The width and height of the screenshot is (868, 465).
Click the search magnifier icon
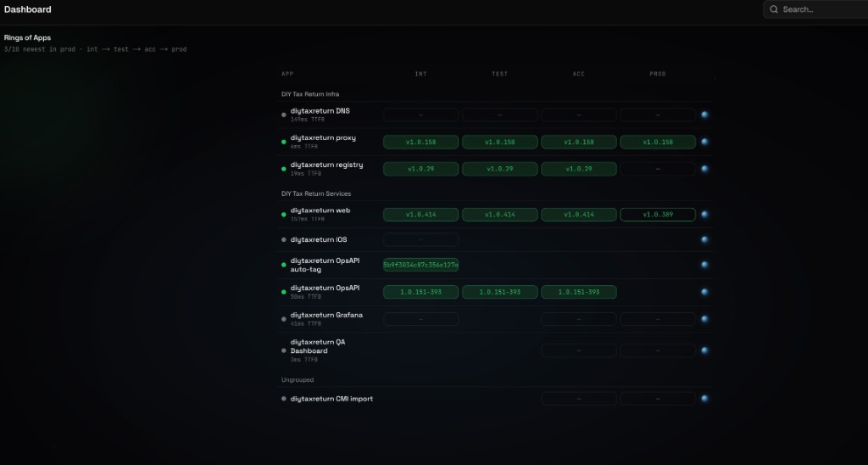click(x=774, y=9)
